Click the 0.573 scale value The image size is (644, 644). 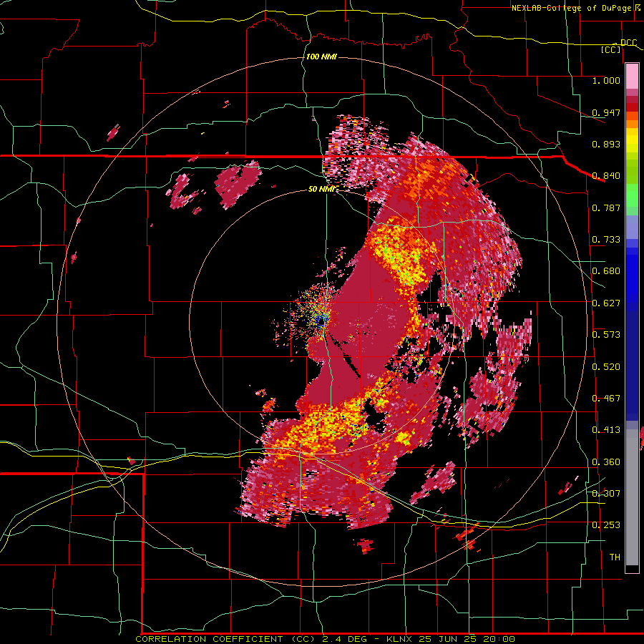[x=606, y=335]
